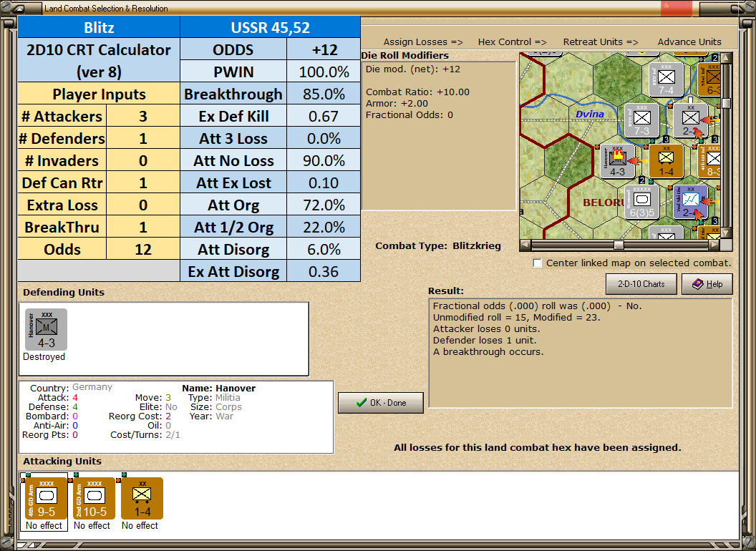The image size is (756, 551).
Task: Click the Defending Units list area
Action: tap(164, 339)
